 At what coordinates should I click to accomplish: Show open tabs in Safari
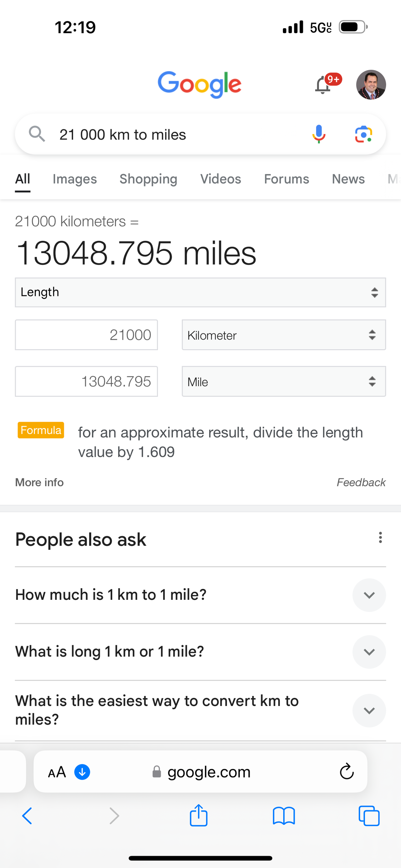tap(369, 816)
